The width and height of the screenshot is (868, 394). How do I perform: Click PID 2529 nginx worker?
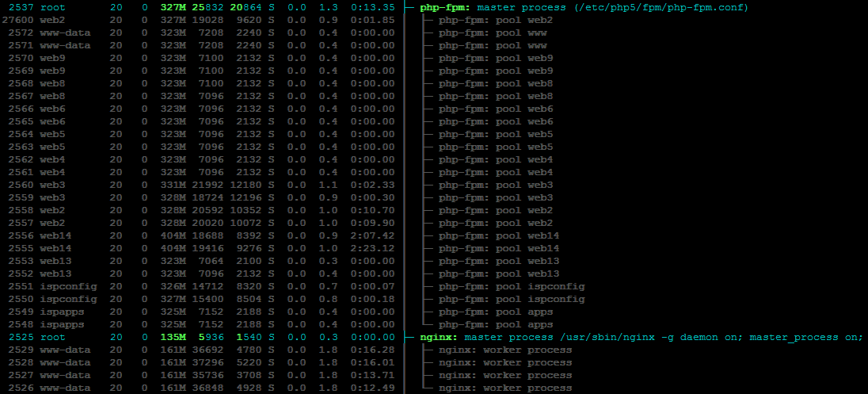(x=21, y=350)
